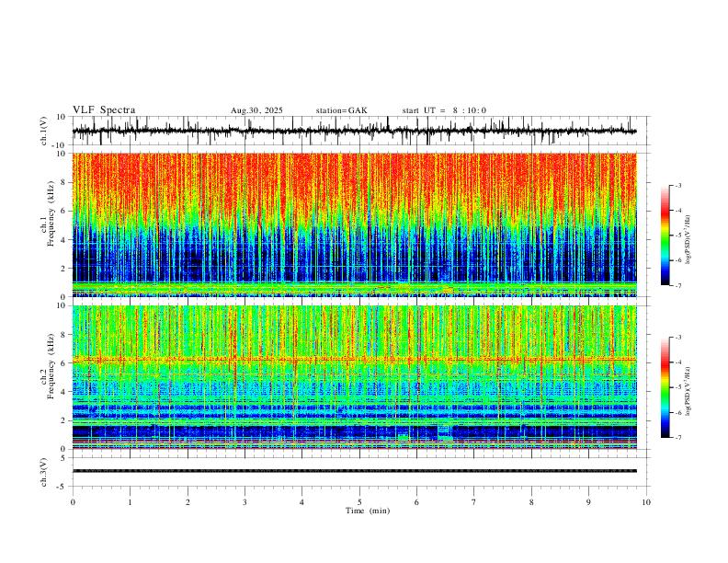Screen dimensions: 728x563
Task: Click the ch.1 colorbar log(PSD) label
Action: (x=688, y=240)
